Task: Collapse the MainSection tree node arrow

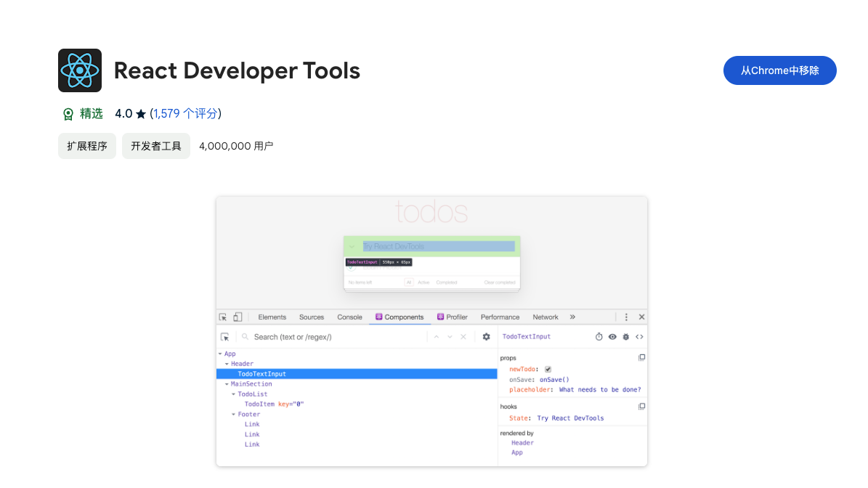Action: (x=227, y=384)
